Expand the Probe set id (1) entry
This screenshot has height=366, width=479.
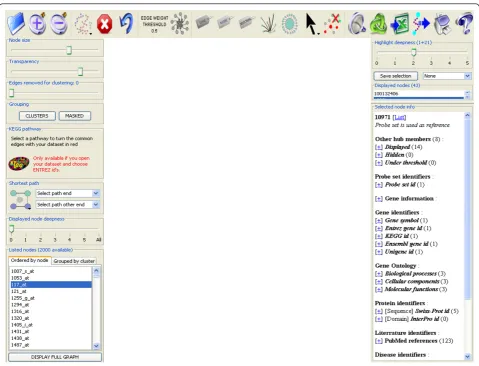(379, 185)
